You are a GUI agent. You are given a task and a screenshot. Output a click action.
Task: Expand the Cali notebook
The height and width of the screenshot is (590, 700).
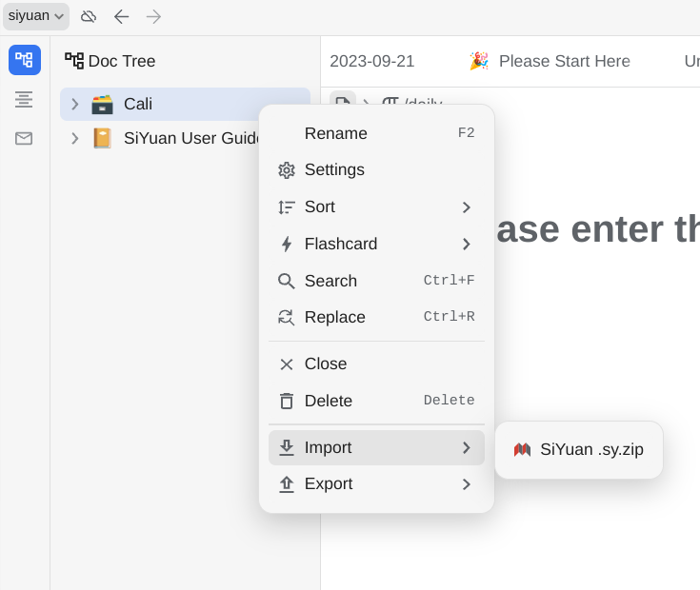coord(75,105)
